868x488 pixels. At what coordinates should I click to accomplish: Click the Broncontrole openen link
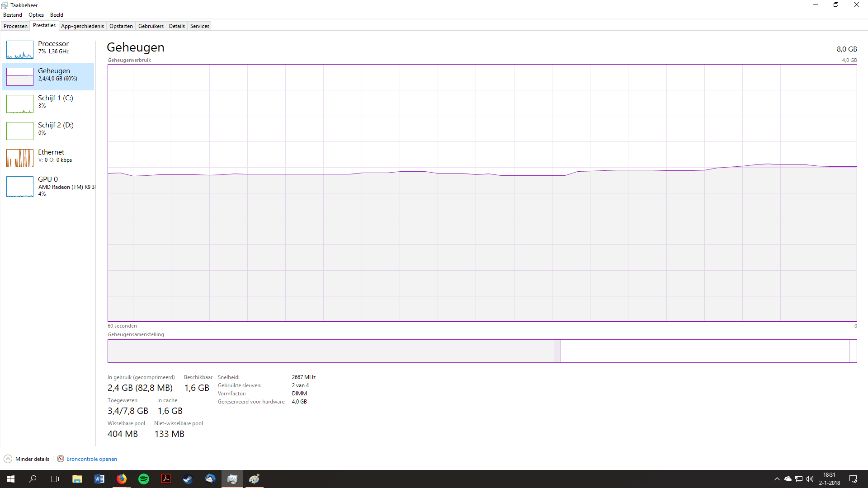coord(91,459)
